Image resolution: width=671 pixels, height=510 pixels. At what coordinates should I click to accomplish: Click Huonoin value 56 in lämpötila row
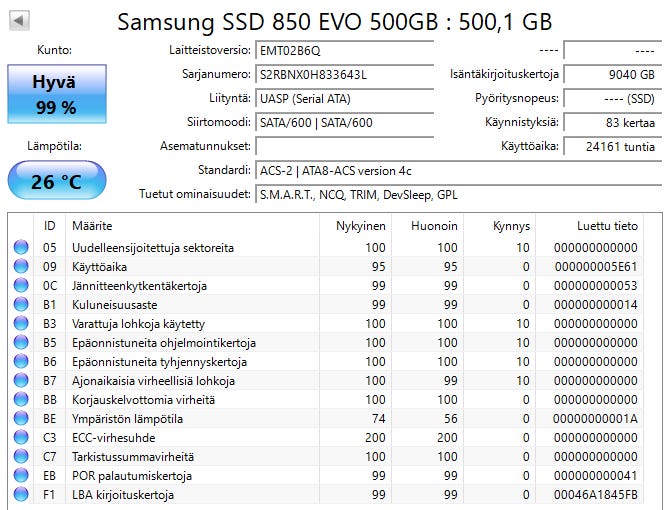click(450, 418)
